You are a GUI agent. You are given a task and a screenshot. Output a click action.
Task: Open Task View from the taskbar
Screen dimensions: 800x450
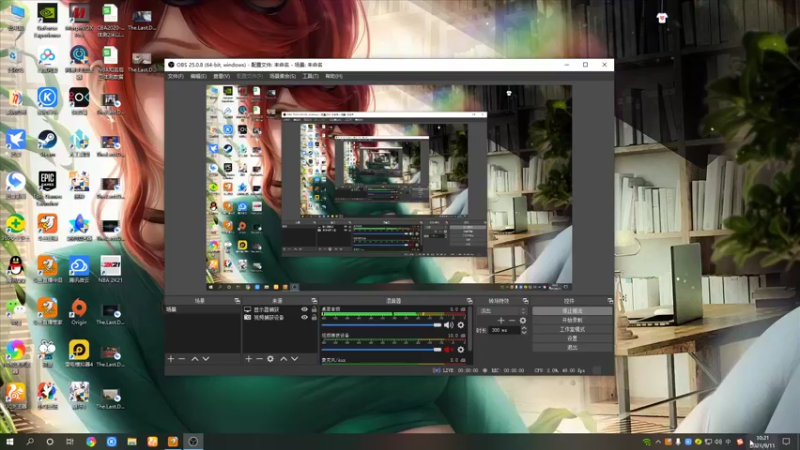click(x=70, y=441)
